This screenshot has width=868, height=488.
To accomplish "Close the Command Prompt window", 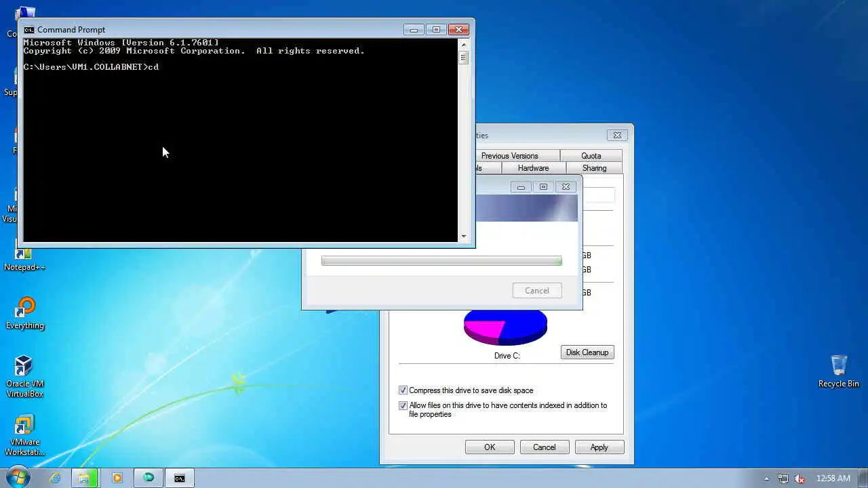I will click(459, 30).
